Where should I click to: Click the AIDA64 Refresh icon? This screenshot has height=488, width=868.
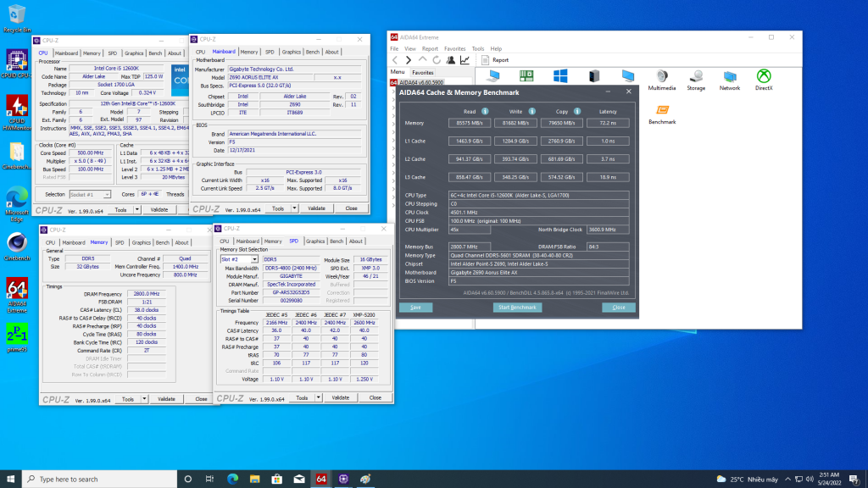click(437, 60)
